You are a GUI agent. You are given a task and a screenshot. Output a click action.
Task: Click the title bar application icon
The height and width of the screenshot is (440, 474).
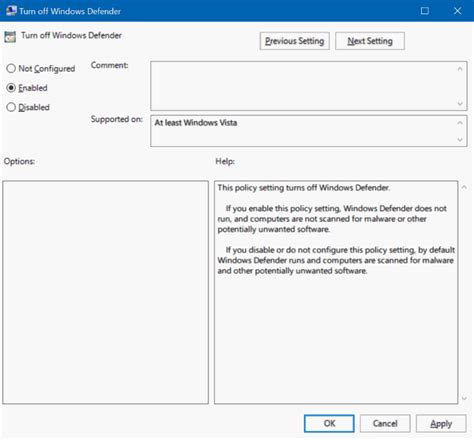11,11
